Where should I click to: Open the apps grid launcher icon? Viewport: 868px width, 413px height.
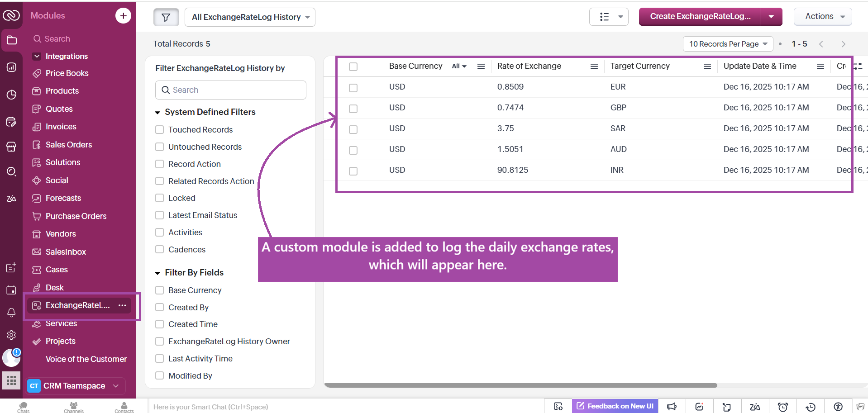tap(11, 380)
